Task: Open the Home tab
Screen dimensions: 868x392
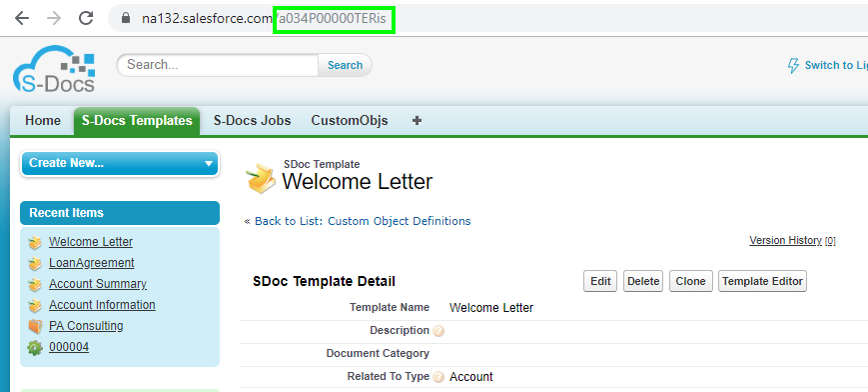Action: click(43, 120)
